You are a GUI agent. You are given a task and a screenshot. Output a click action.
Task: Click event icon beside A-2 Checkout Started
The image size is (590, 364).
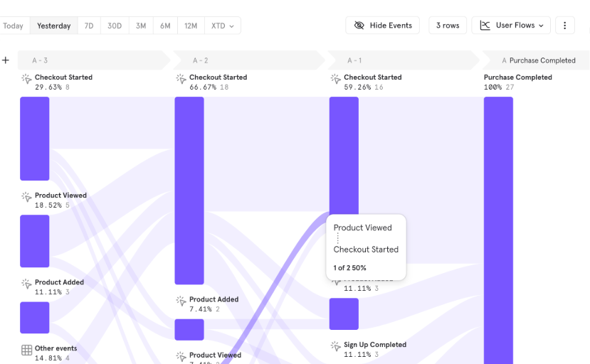[x=181, y=79]
